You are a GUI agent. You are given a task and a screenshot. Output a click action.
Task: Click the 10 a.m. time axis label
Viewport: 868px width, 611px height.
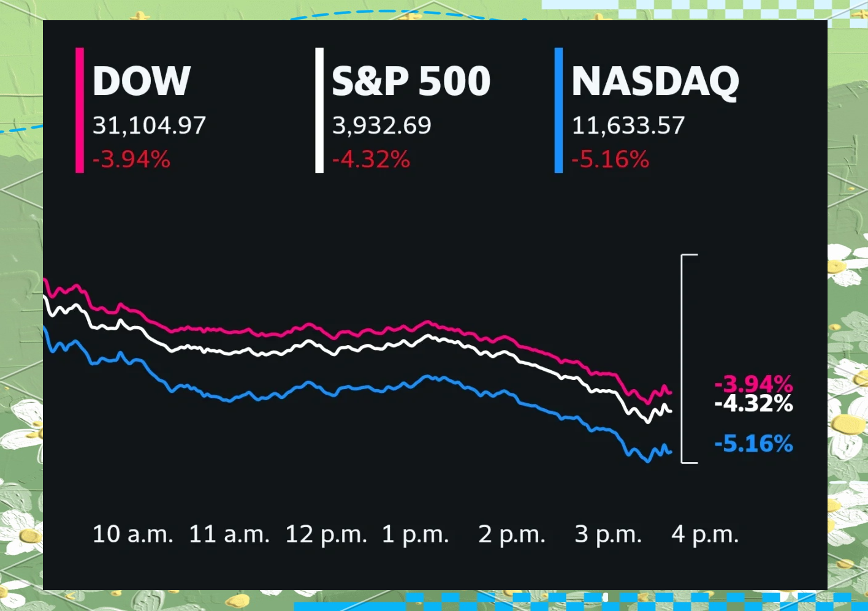click(x=132, y=534)
